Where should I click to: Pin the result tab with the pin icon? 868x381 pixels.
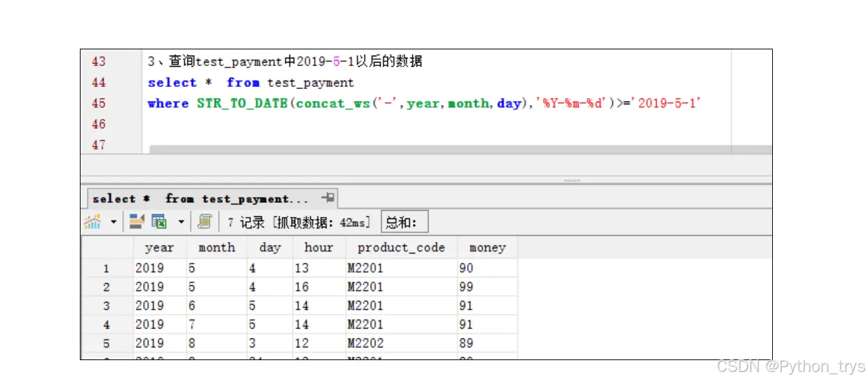pyautogui.click(x=328, y=197)
